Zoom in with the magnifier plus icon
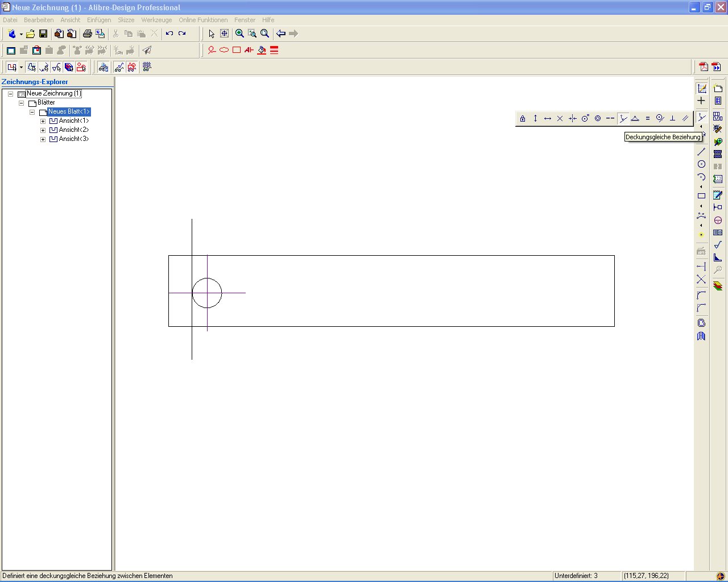 pos(239,34)
